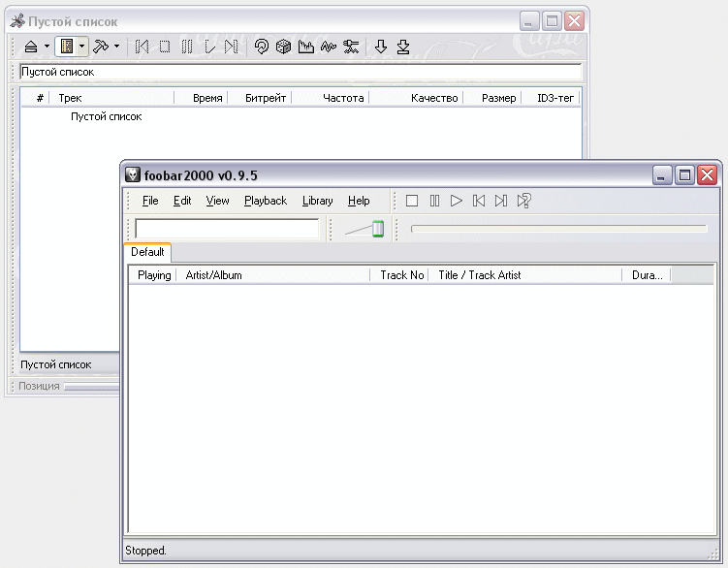
Task: Click the fly icon in Пустой список title bar
Action: click(x=17, y=21)
